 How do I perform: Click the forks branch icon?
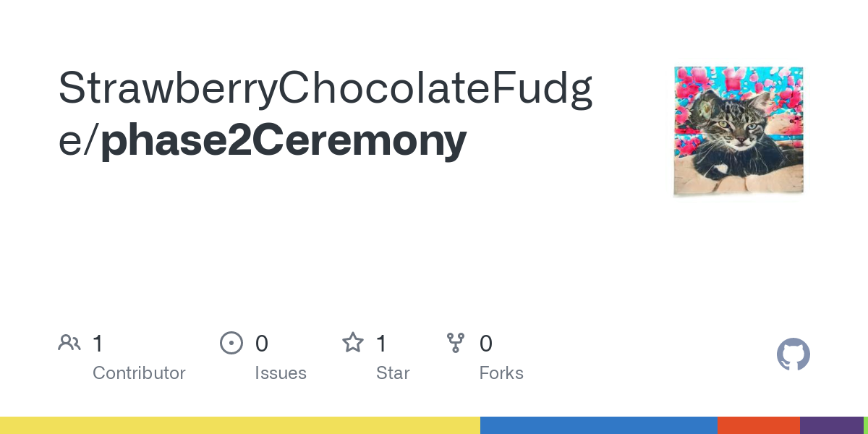tap(456, 343)
